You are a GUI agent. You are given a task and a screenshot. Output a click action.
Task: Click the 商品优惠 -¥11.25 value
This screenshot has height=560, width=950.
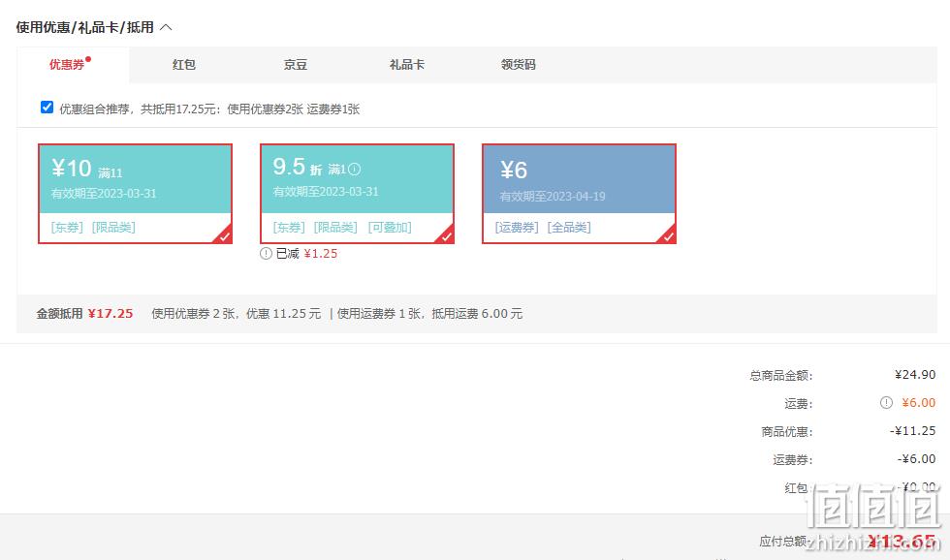[x=912, y=431]
